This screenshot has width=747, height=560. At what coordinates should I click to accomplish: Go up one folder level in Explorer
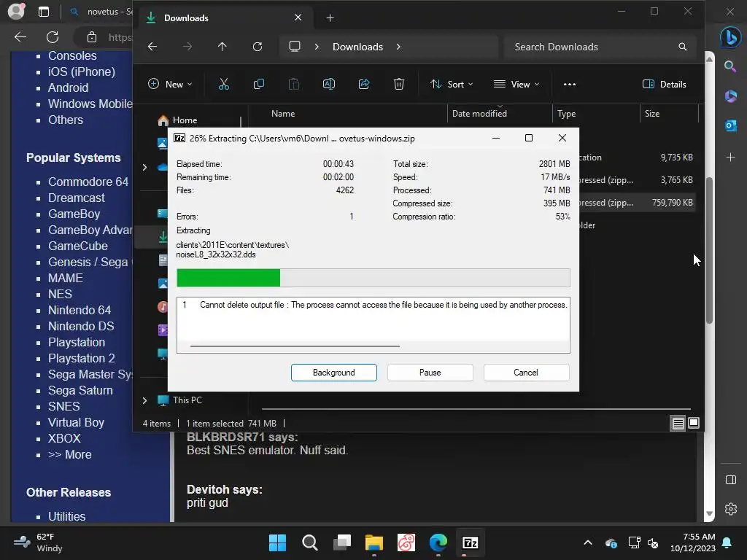point(222,47)
